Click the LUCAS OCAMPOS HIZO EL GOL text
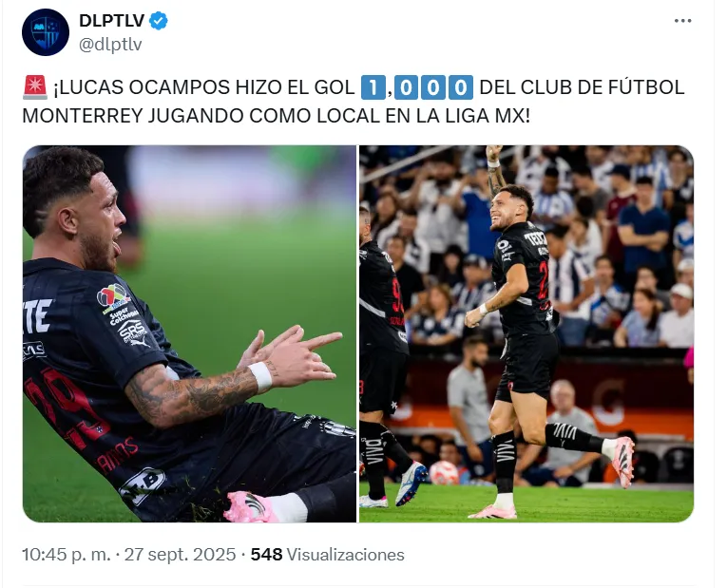 point(204,87)
